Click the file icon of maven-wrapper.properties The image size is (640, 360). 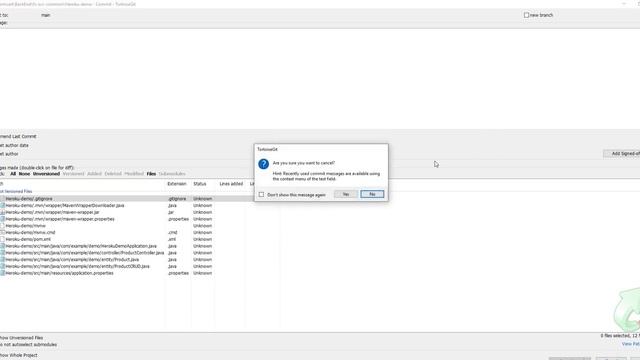[x=2, y=219]
